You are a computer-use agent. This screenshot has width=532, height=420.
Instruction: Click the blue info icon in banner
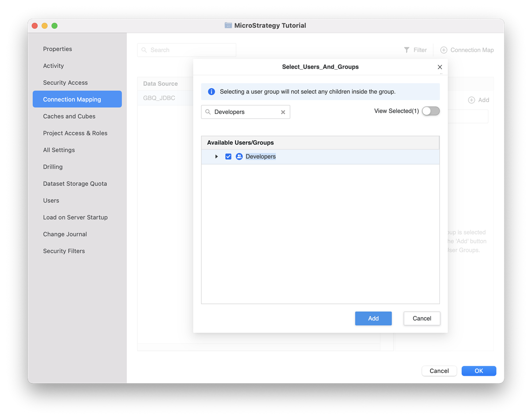[x=211, y=92]
